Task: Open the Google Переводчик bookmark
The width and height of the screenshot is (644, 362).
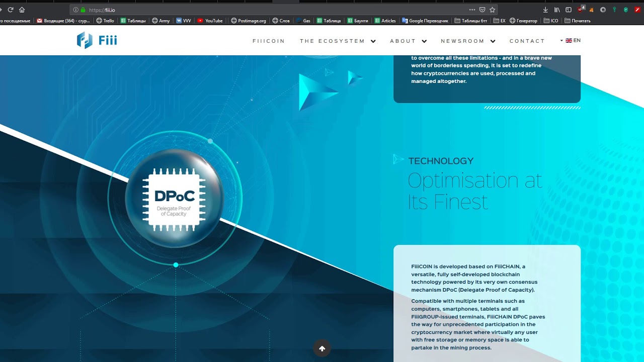Action: pos(425,21)
